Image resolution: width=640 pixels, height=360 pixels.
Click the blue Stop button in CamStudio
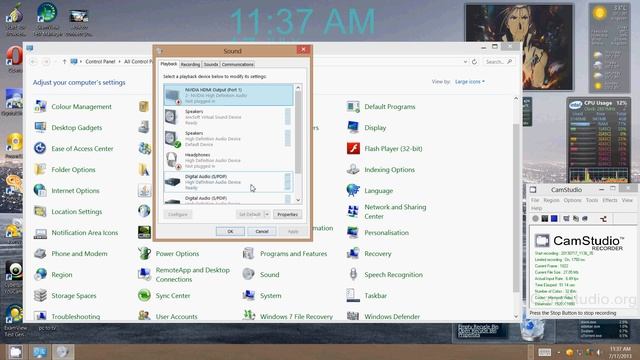click(554, 219)
